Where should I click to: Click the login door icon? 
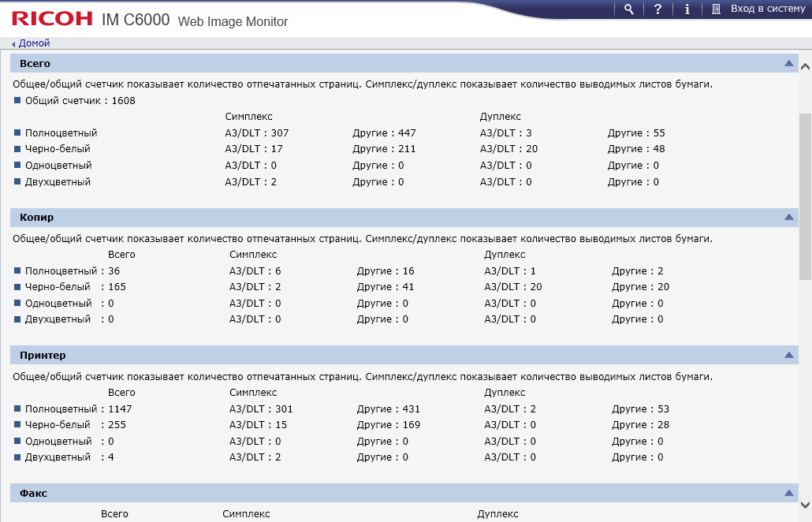(716, 9)
